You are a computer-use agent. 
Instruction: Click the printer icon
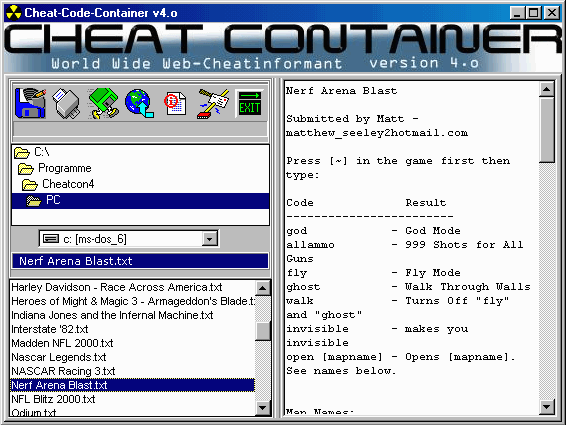coord(67,104)
